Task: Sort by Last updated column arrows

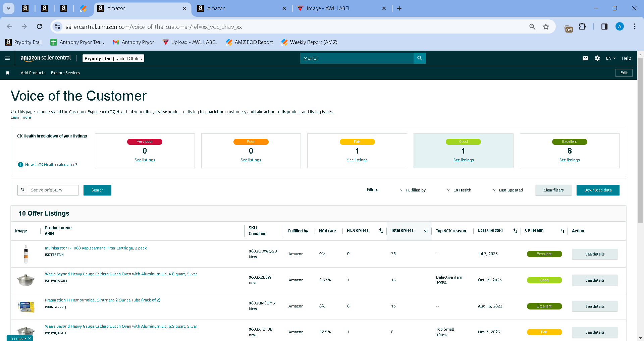Action: (x=515, y=231)
